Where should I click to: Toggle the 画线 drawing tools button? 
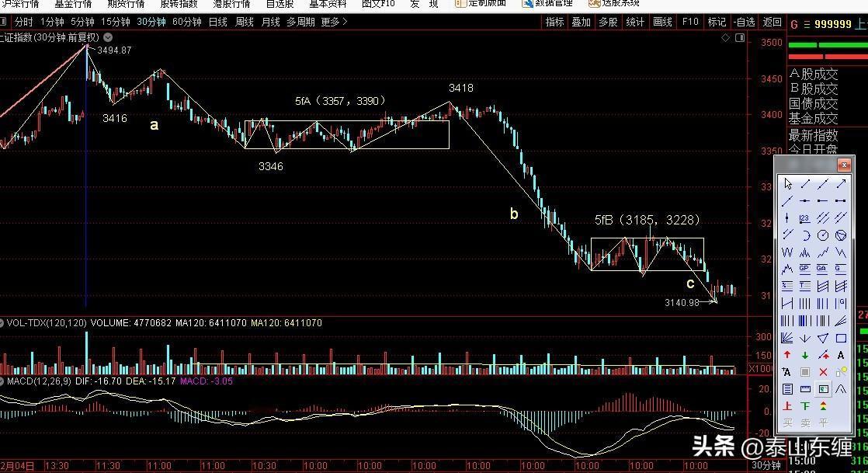(662, 22)
